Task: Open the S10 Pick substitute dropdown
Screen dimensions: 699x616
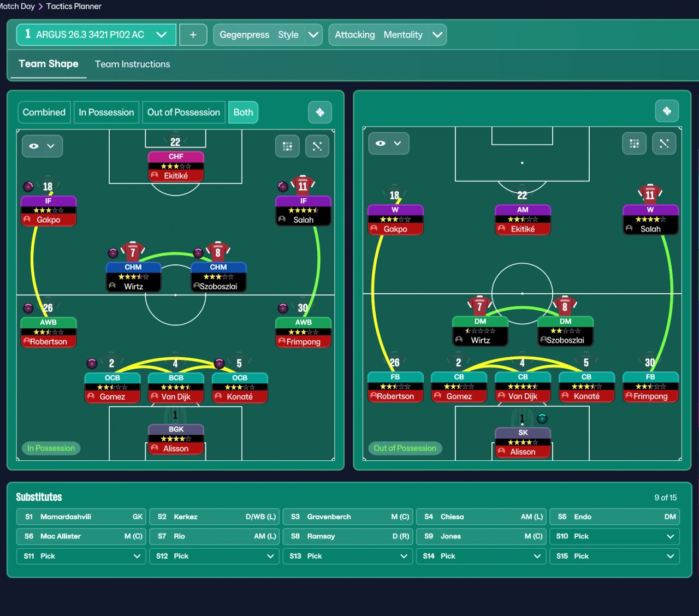Action: point(614,536)
